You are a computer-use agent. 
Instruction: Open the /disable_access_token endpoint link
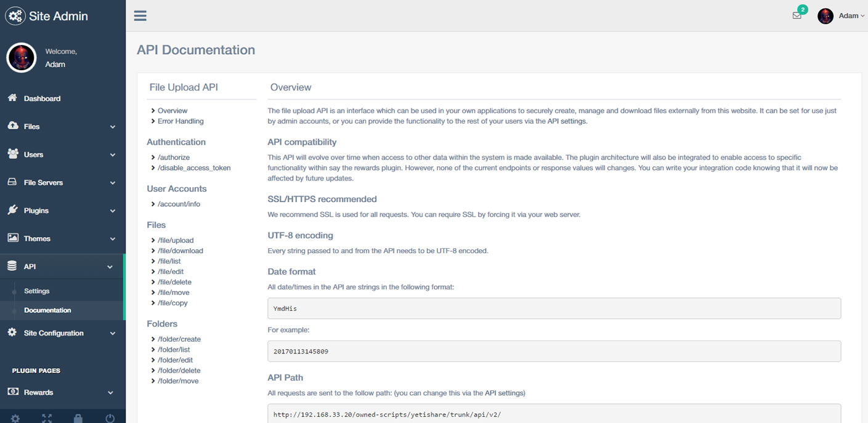[x=194, y=168]
